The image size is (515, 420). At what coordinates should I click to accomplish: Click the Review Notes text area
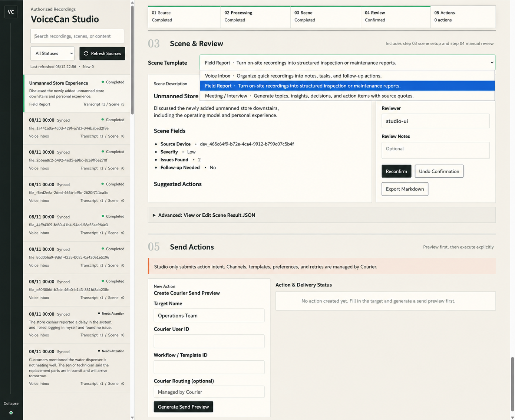pyautogui.click(x=436, y=150)
